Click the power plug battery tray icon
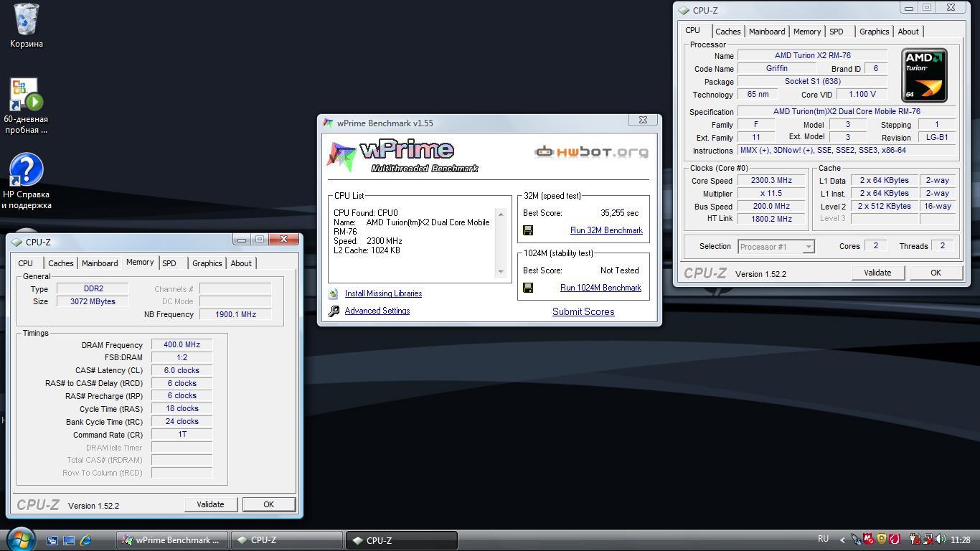This screenshot has width=980, height=551. point(915,539)
